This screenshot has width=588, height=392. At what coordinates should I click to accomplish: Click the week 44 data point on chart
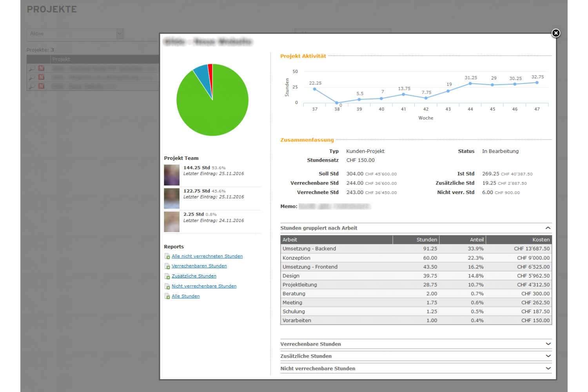pos(470,83)
